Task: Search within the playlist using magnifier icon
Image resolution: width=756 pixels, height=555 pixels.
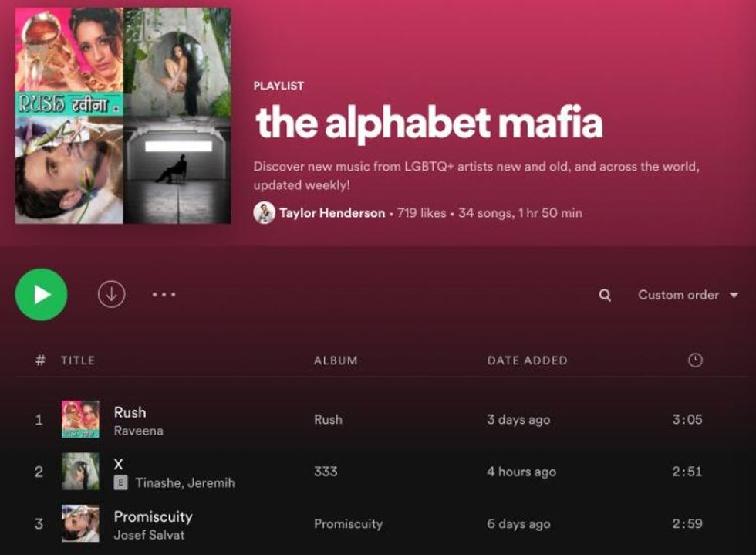Action: coord(605,295)
